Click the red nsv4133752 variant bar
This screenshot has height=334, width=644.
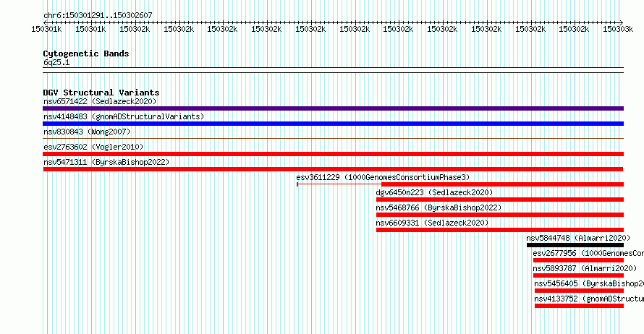[x=579, y=306]
